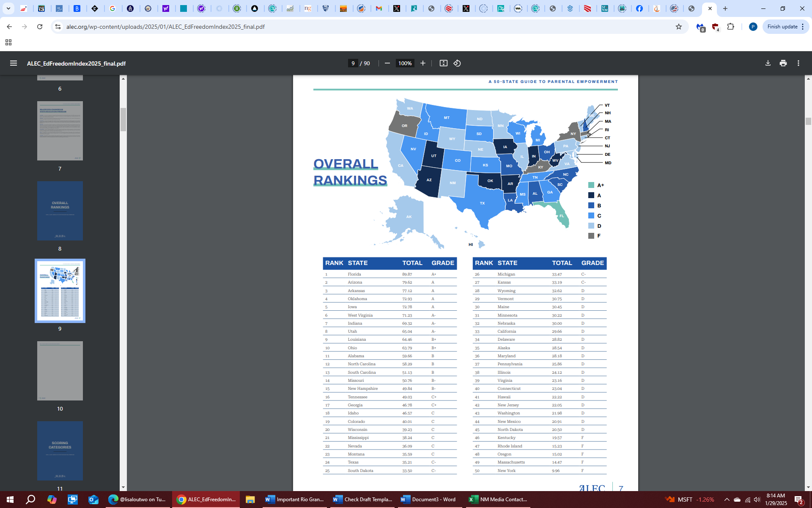Bookmark this page with the star icon

pyautogui.click(x=678, y=27)
